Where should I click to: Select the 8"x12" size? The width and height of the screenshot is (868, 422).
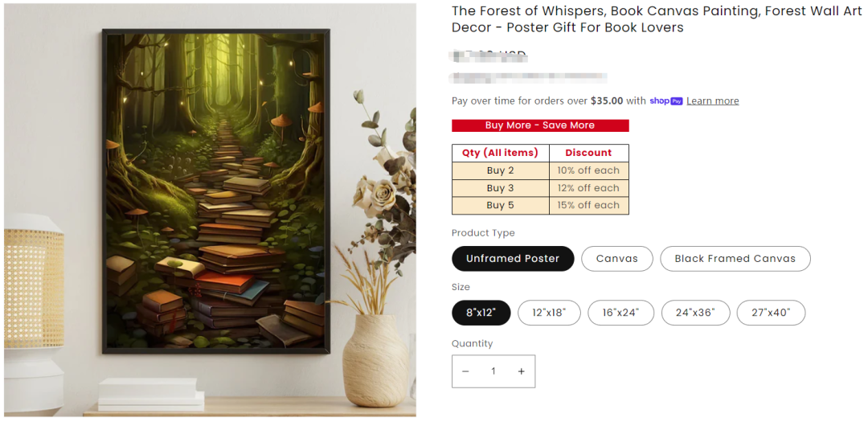[x=481, y=313]
